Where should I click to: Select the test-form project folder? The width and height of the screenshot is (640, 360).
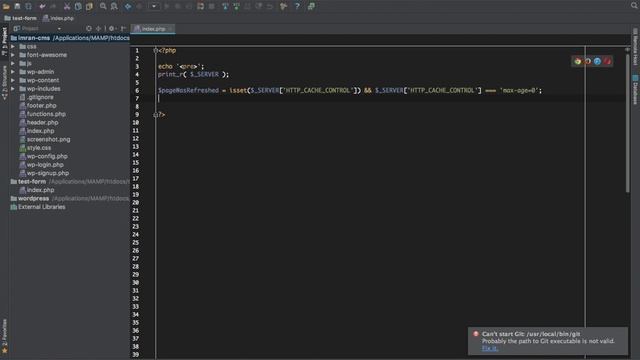(x=69, y=181)
